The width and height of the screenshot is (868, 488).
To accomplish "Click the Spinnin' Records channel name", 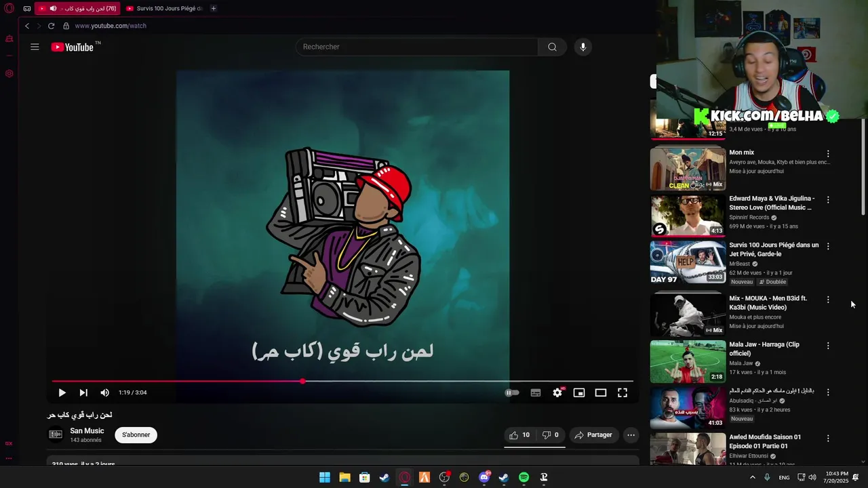I will 749,218.
